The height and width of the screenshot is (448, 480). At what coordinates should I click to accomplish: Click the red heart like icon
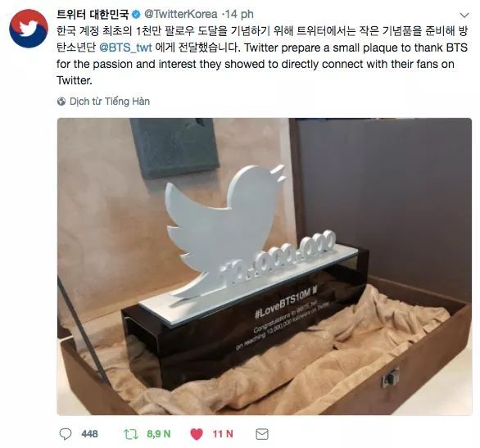197,434
